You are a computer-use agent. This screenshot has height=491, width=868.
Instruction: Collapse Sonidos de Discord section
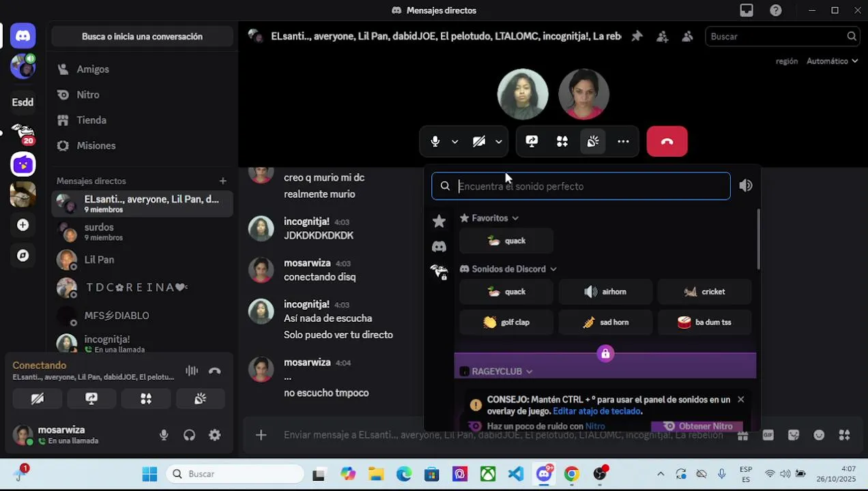[508, 269]
